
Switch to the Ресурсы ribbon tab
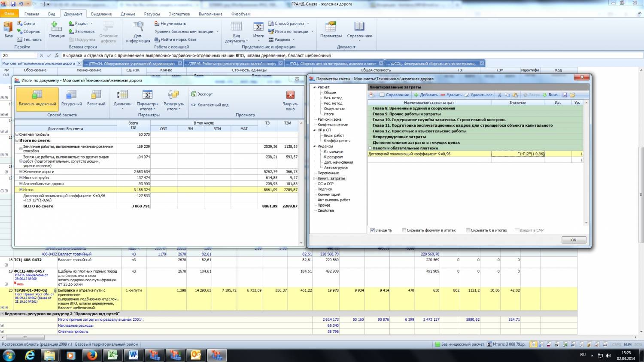[x=152, y=14]
